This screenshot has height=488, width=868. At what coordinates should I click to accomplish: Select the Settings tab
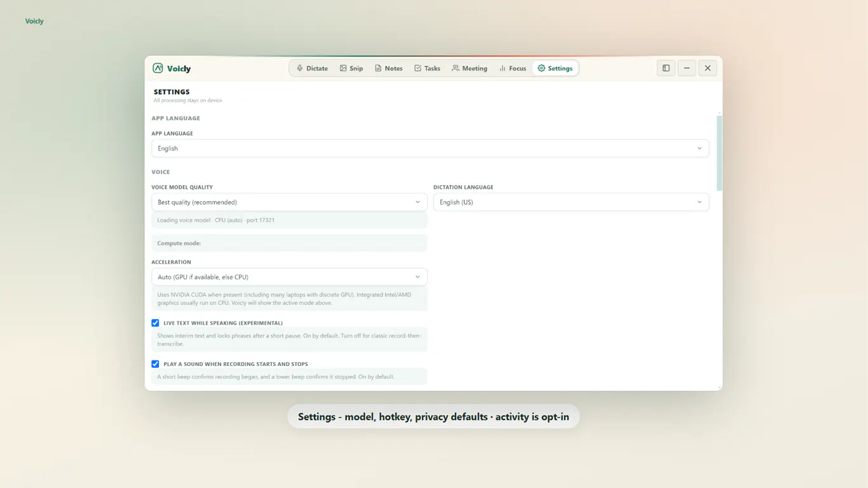pos(555,68)
